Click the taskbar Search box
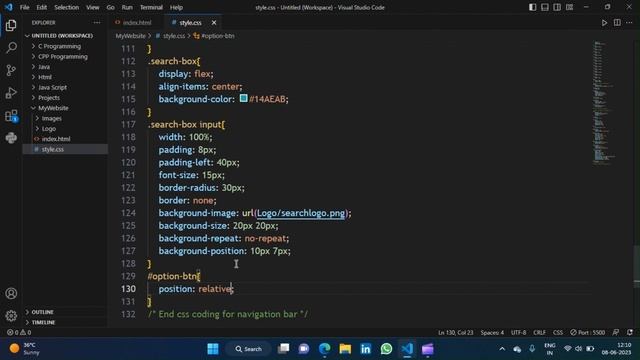 (x=248, y=349)
